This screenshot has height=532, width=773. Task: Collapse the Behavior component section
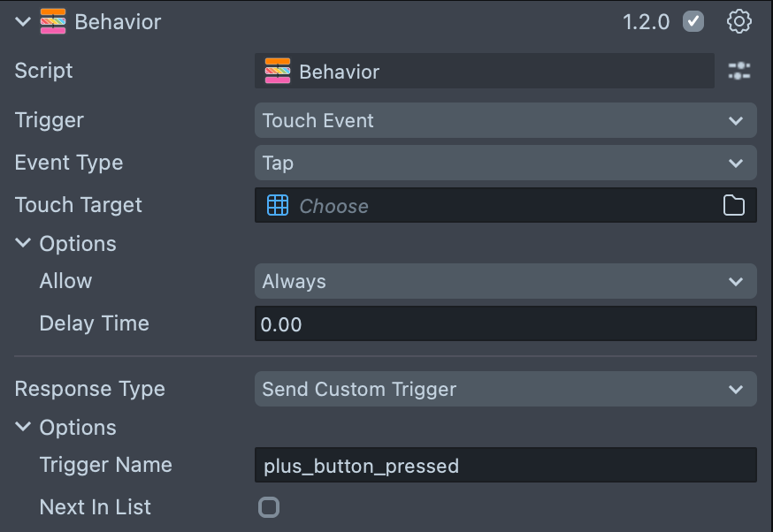23,22
